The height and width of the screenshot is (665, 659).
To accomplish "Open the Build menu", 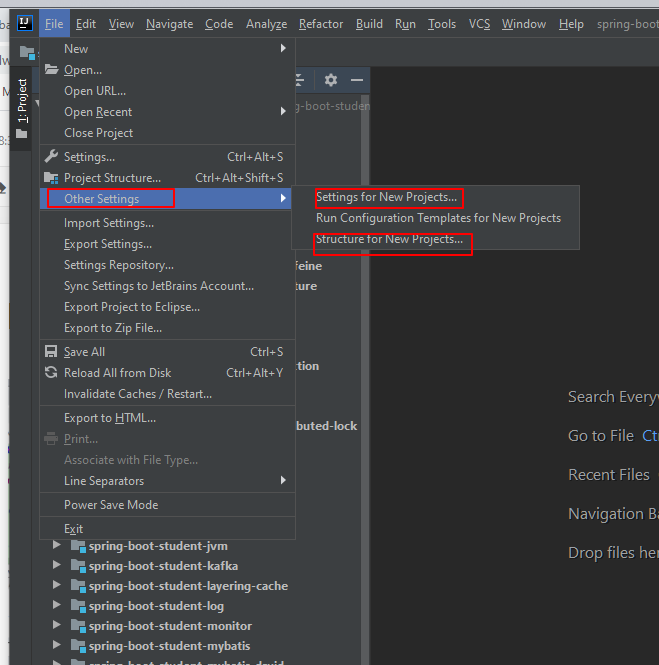I will coord(369,24).
